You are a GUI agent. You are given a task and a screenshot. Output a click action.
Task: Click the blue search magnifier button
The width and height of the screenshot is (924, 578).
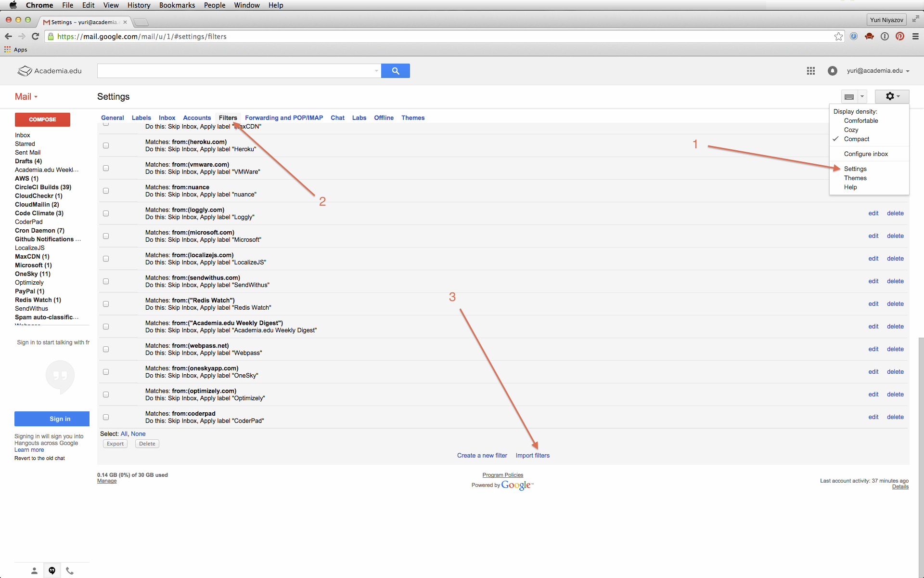[395, 71]
